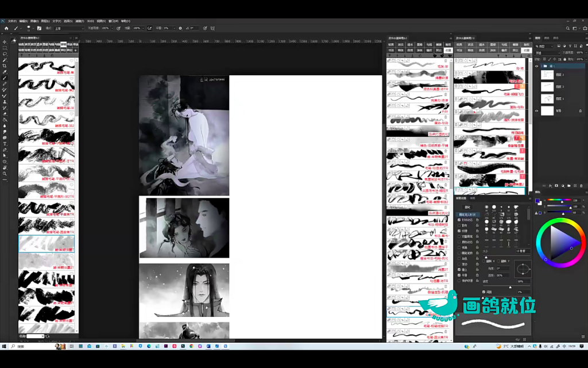Open the 文件 menu
Screen dimensions: 588x368
click(12, 21)
